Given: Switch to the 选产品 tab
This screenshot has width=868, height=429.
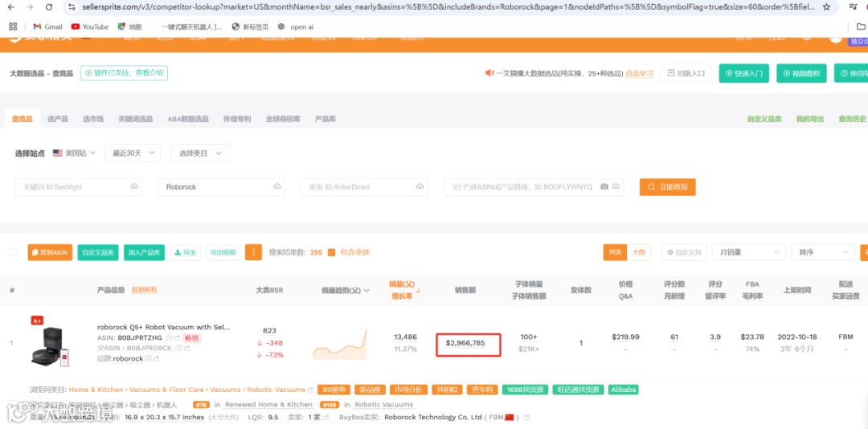Looking at the screenshot, I should pos(58,119).
